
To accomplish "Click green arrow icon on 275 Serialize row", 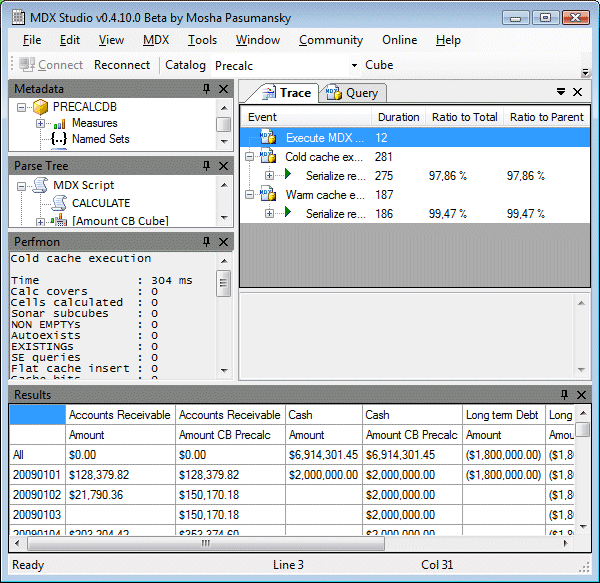I will [x=288, y=174].
